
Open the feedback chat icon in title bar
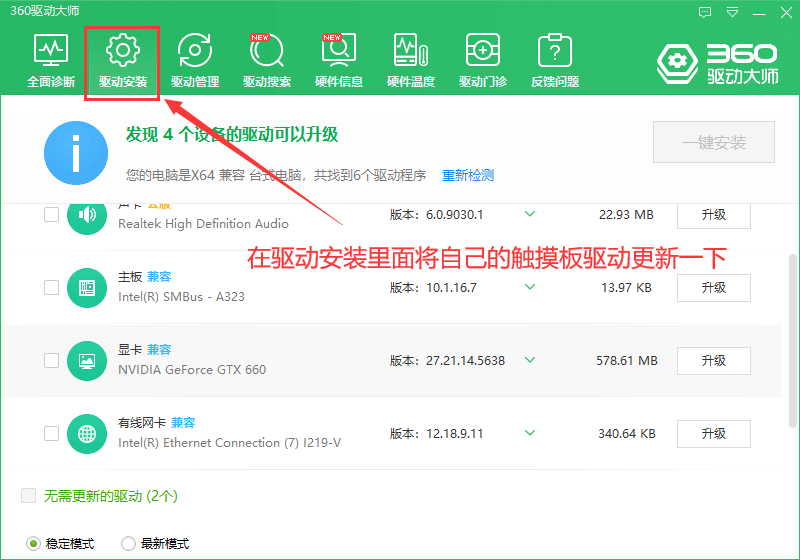705,12
